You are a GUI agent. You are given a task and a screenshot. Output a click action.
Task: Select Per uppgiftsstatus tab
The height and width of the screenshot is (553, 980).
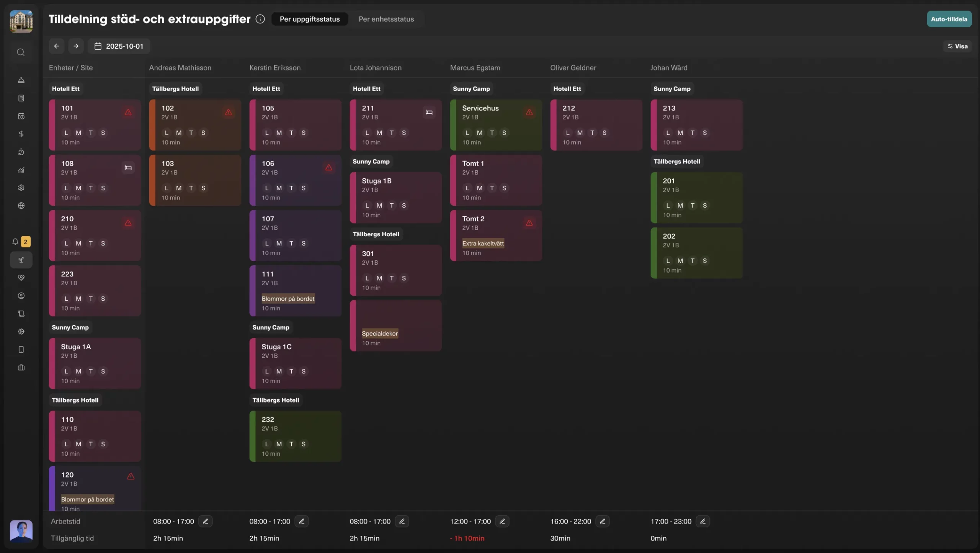pyautogui.click(x=309, y=19)
